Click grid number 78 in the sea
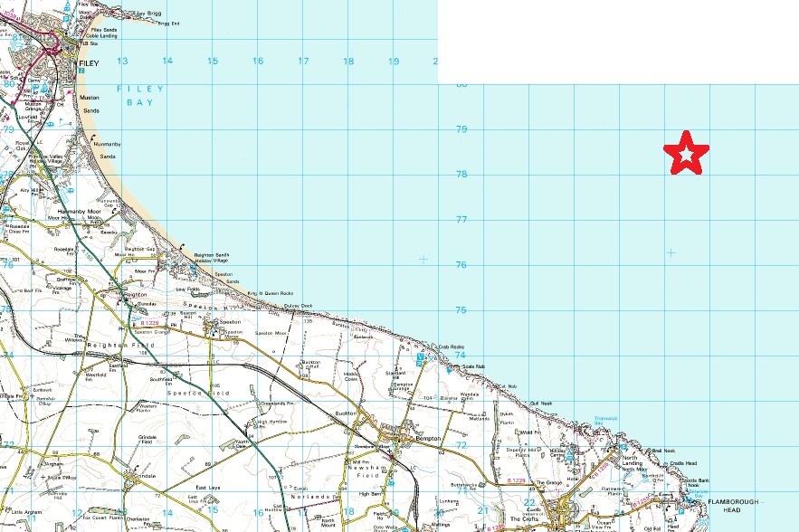799x532 pixels. tap(461, 175)
